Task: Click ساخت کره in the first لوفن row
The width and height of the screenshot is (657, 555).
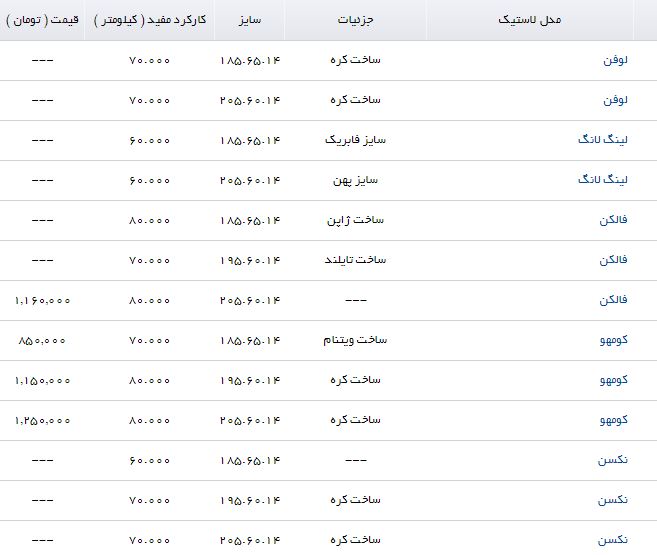Action: [355, 60]
